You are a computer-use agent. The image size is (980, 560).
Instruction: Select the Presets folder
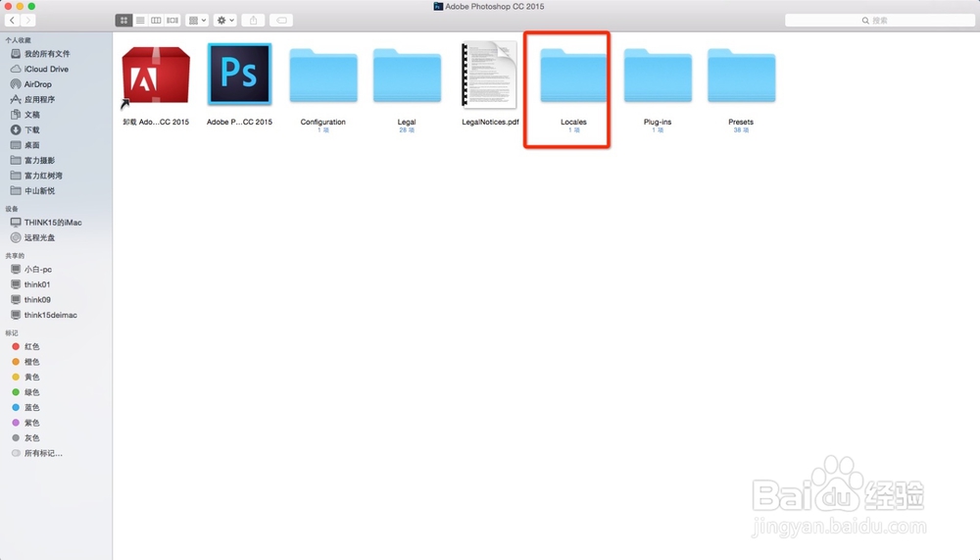pyautogui.click(x=741, y=76)
